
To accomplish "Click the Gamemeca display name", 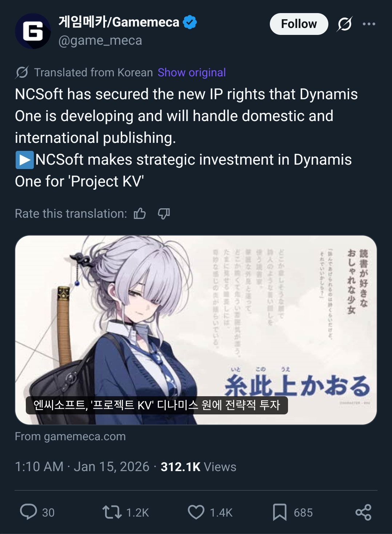I will point(119,22).
